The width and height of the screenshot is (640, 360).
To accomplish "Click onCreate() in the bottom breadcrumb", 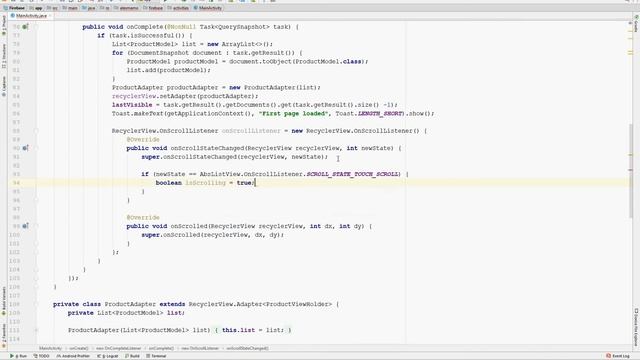I will pos(79,348).
